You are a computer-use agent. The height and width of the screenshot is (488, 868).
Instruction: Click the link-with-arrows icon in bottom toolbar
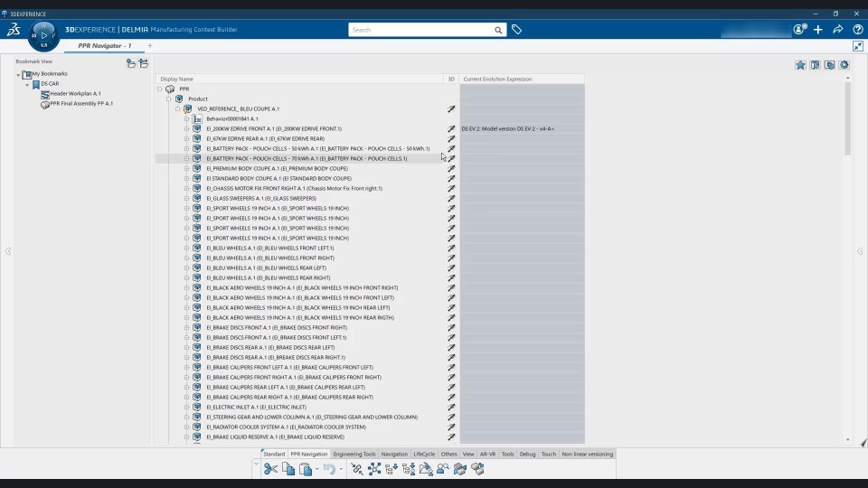point(357,469)
